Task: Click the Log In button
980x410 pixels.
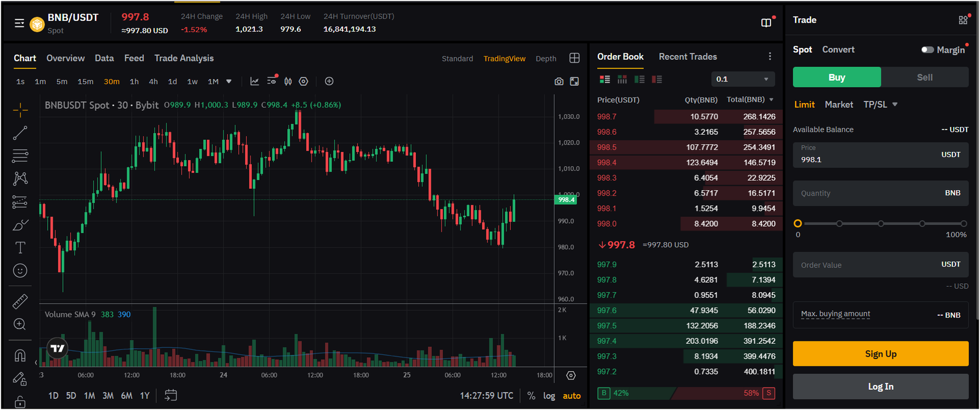Action: [x=881, y=387]
